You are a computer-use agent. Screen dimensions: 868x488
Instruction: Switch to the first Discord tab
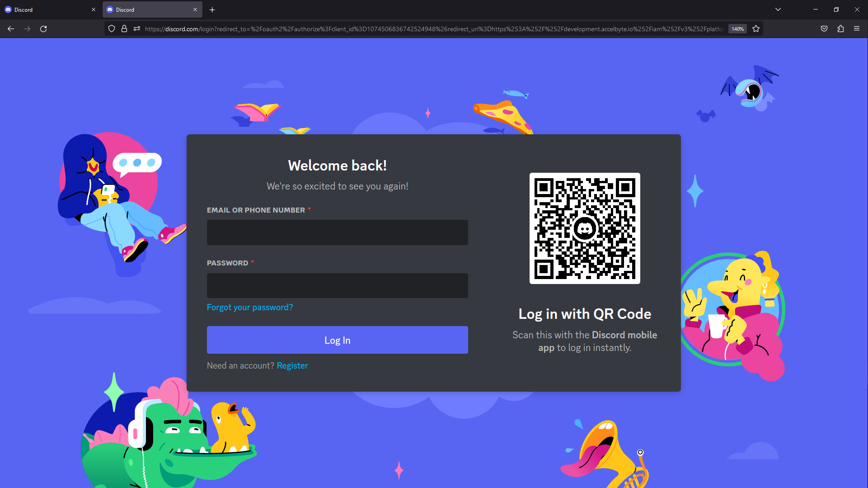click(50, 9)
